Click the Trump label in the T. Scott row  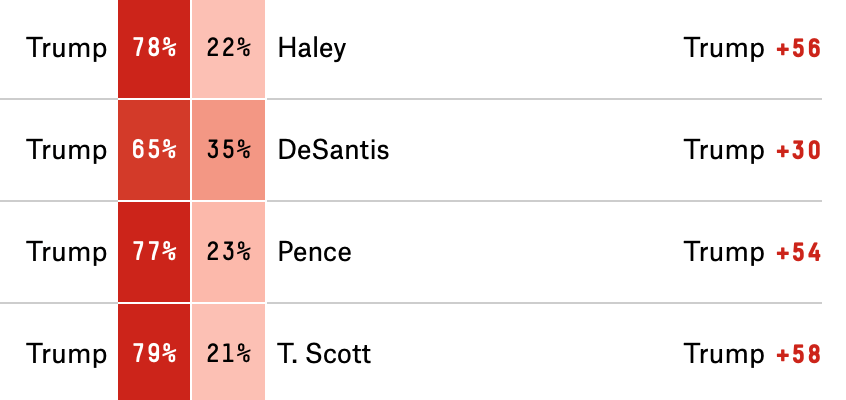[x=66, y=355]
